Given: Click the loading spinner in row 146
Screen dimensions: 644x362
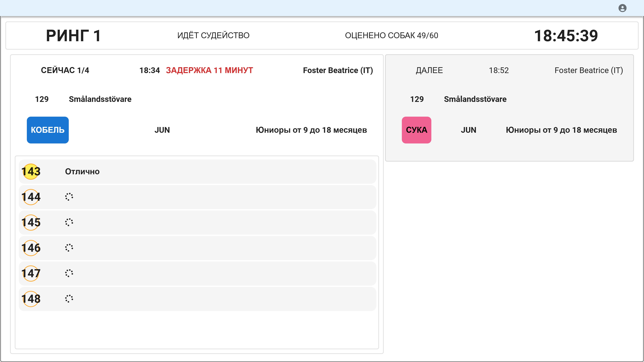Looking at the screenshot, I should pyautogui.click(x=69, y=248).
